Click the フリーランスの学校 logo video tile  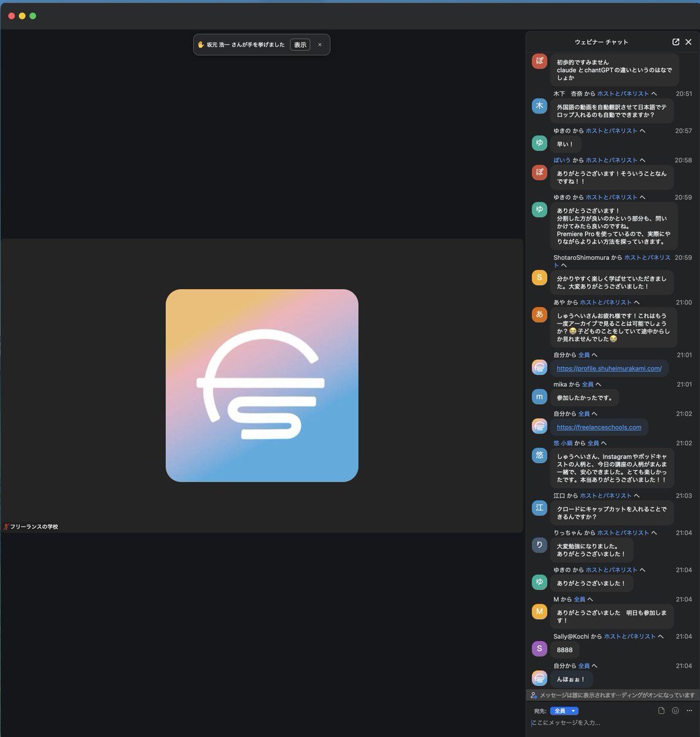coord(262,385)
